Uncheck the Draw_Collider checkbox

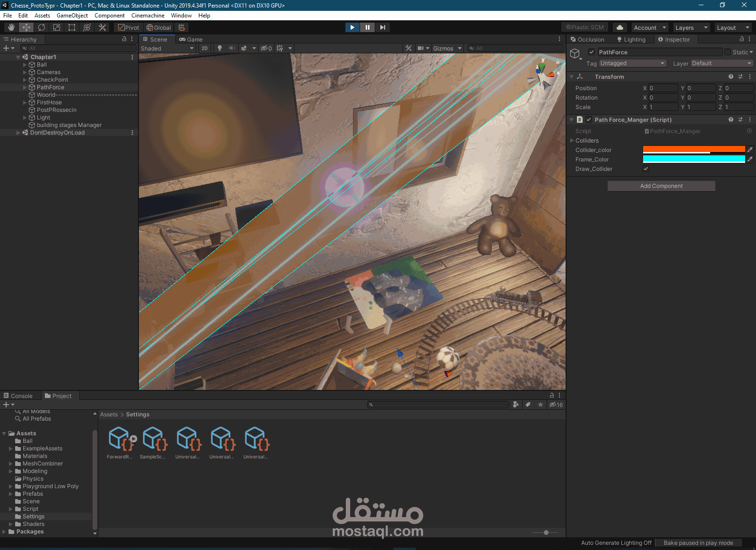pos(646,169)
